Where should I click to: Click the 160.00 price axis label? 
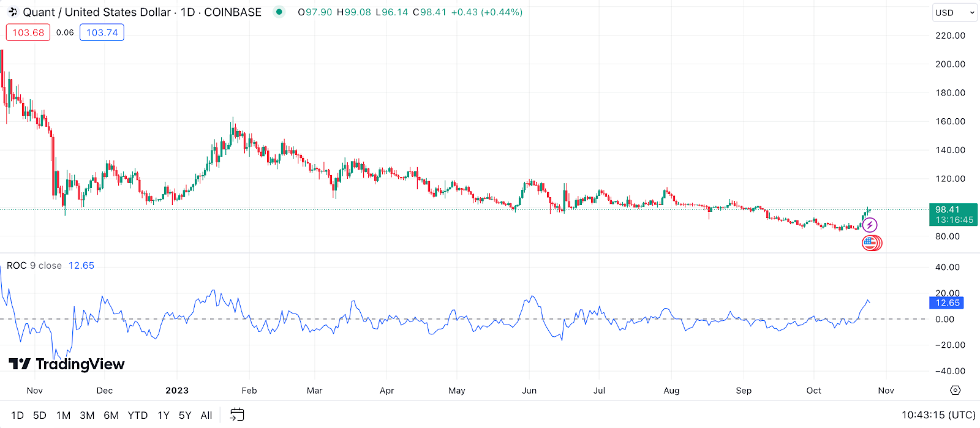(950, 121)
